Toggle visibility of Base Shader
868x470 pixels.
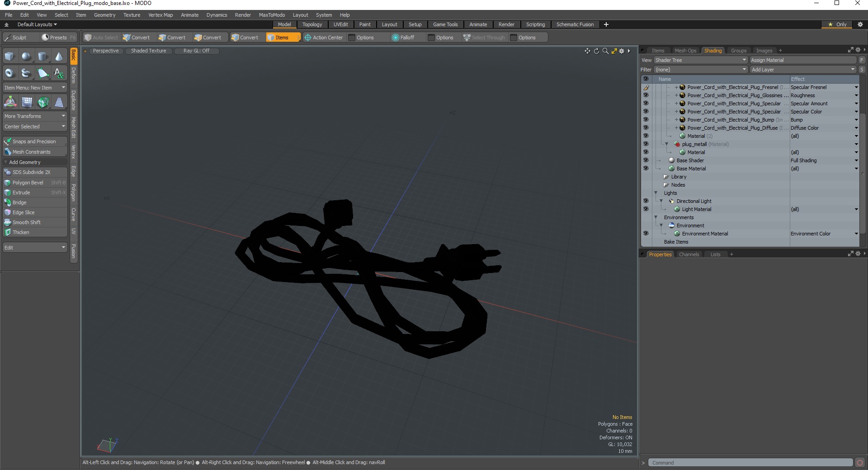tap(646, 160)
